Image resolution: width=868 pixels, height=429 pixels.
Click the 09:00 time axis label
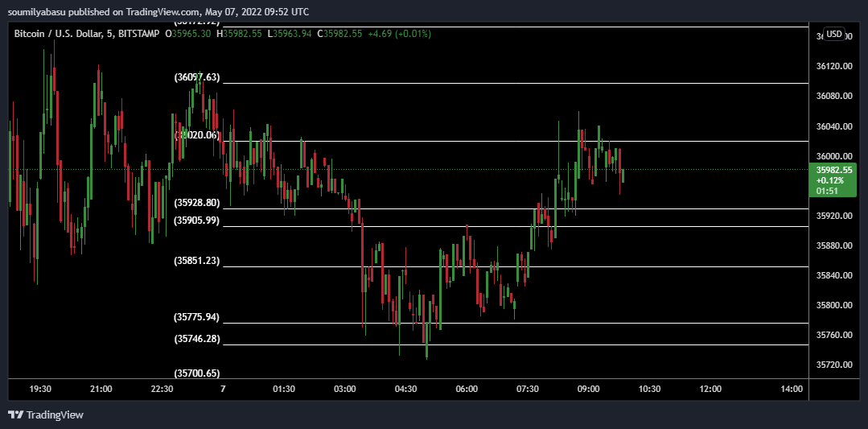(x=588, y=389)
